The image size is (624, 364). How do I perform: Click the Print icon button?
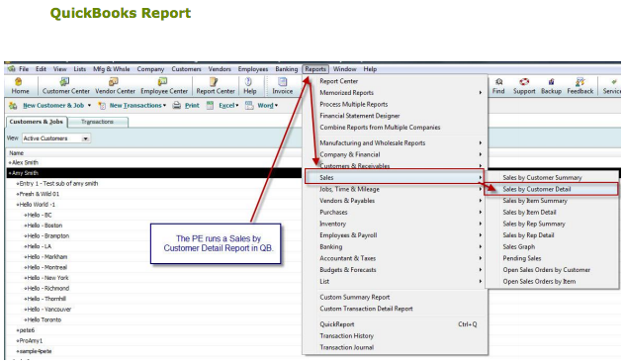tap(177, 106)
